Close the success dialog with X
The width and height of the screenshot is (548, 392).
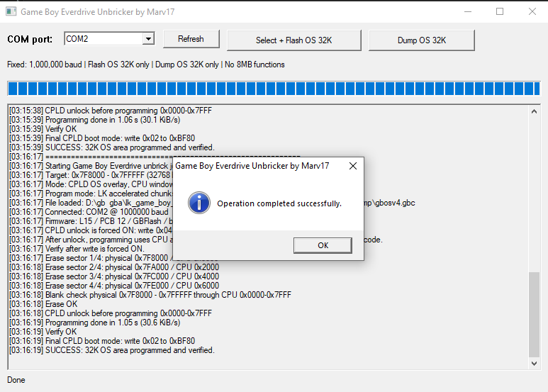coord(353,166)
